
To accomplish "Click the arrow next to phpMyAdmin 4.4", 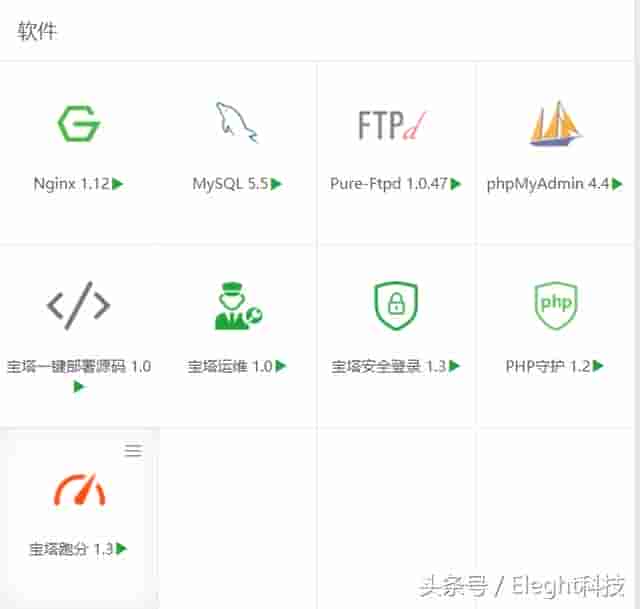I will point(617,184).
